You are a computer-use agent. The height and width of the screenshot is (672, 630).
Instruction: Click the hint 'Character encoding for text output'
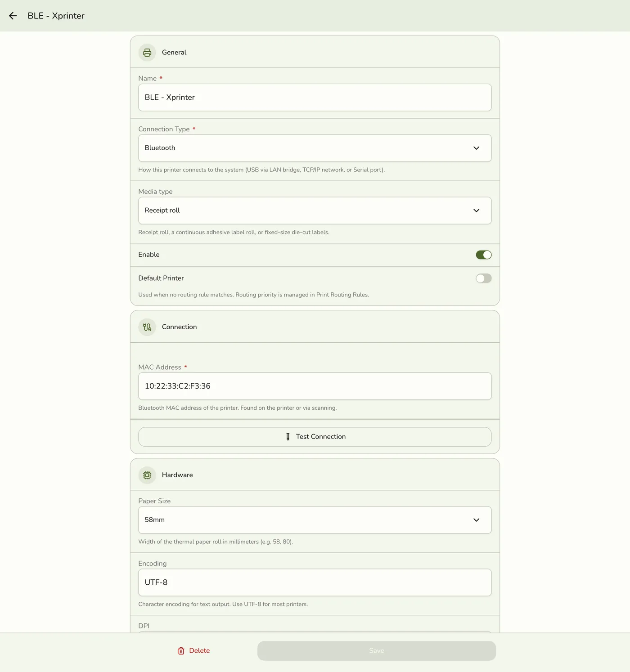(223, 605)
